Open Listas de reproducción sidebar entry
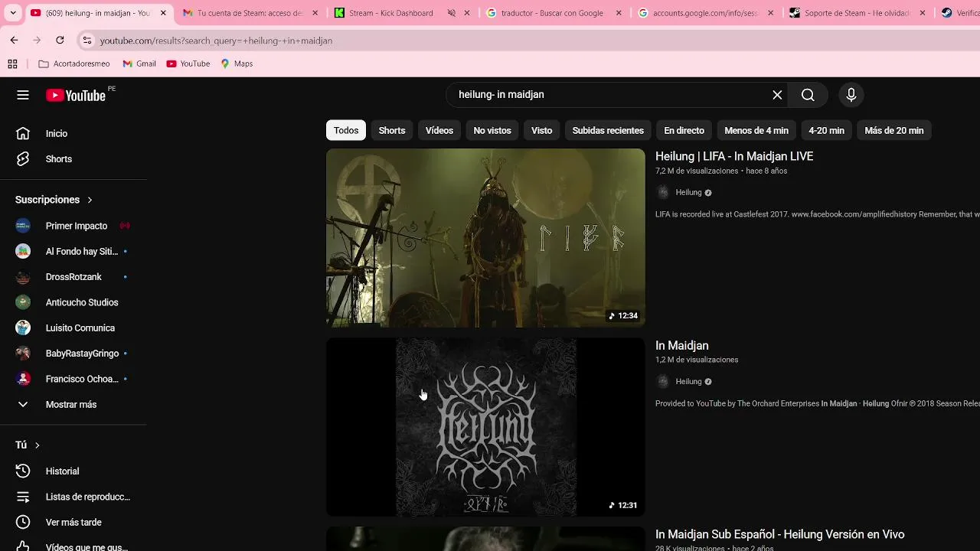The height and width of the screenshot is (551, 980). 73,497
